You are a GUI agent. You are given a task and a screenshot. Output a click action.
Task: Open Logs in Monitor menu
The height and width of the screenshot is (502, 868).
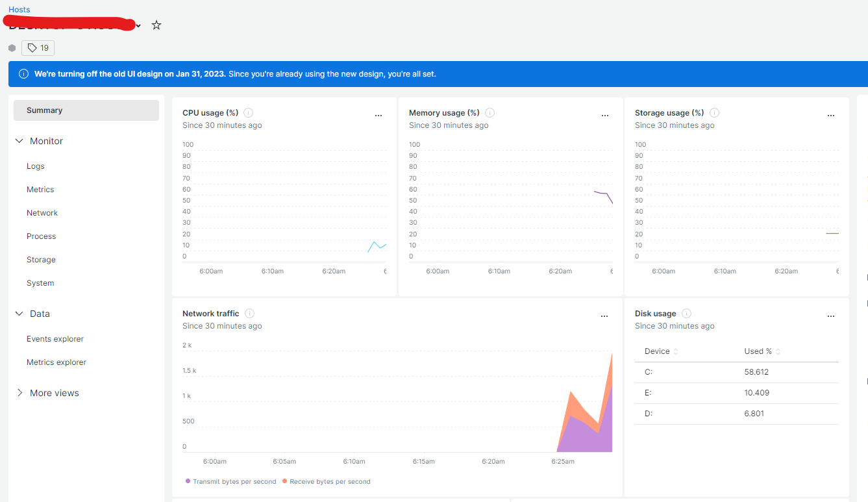coord(36,166)
